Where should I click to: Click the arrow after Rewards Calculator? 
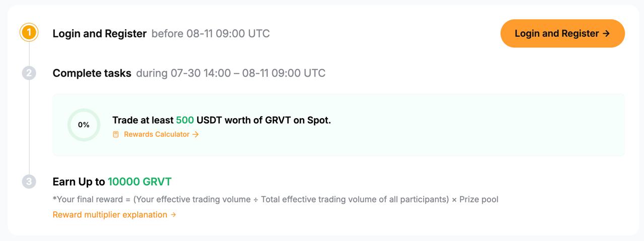196,134
